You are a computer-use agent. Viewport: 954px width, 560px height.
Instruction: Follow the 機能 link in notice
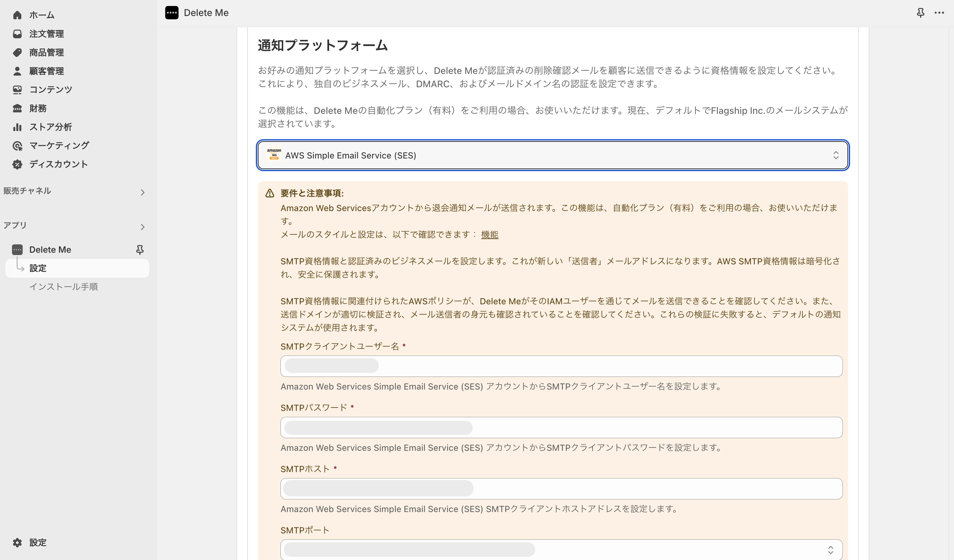tap(490, 235)
